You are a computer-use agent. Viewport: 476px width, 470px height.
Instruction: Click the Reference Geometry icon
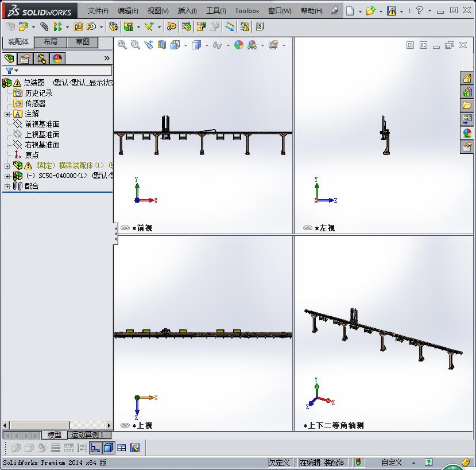pos(149,27)
